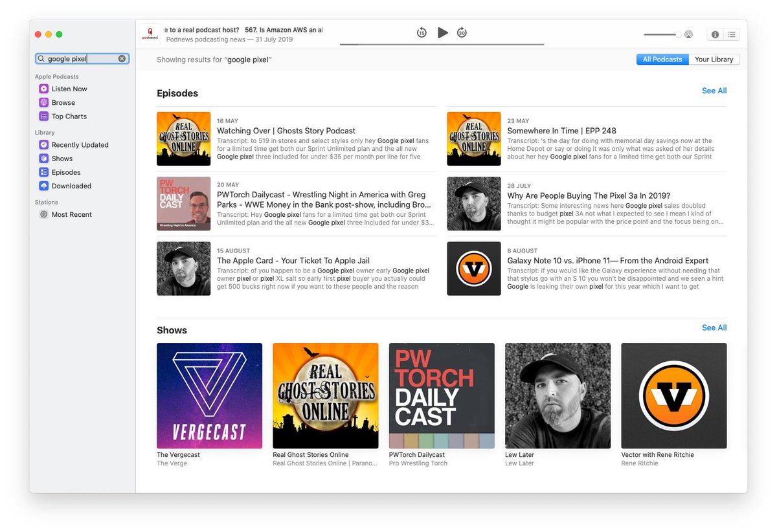The height and width of the screenshot is (532, 777).
Task: Open Vector with Rene Ritchie show cover
Action: [x=674, y=395]
